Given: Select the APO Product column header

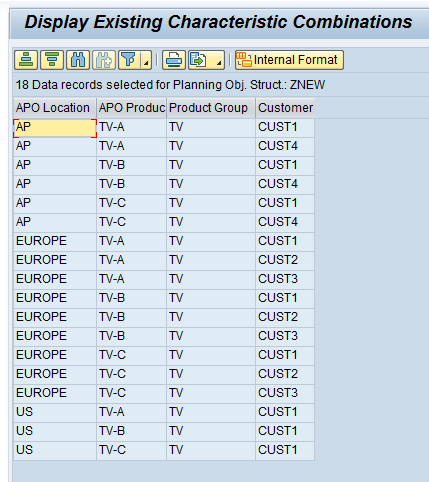Looking at the screenshot, I should click(131, 108).
